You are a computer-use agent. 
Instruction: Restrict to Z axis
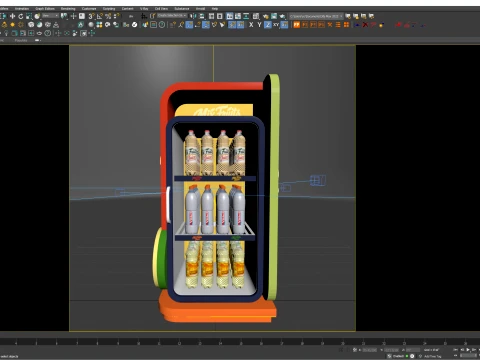(x=268, y=25)
